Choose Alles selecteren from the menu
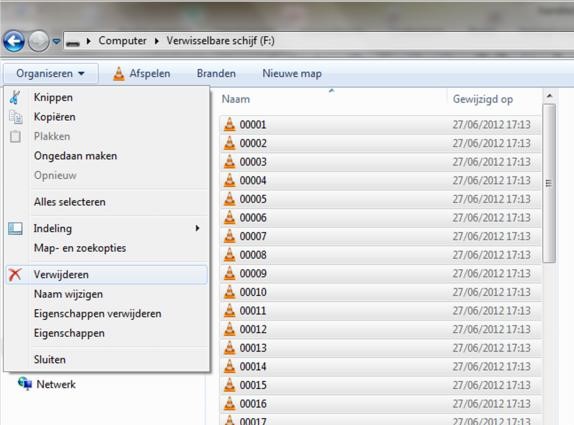574x425 pixels. pos(70,202)
